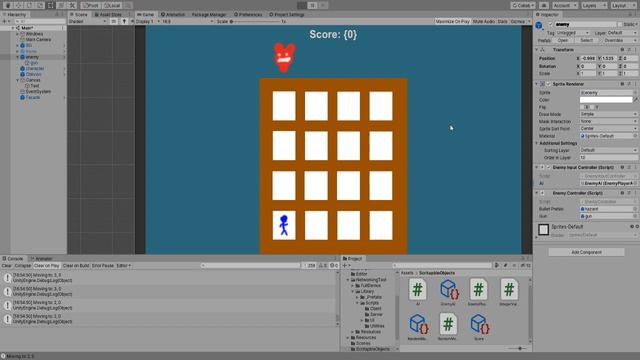Adjust the Game view Scale slider
Viewport: 640px width, 360px height.
coord(255,21)
